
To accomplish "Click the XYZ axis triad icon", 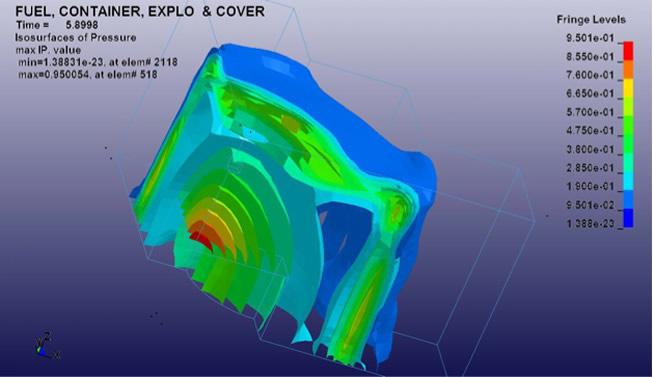I will pyautogui.click(x=48, y=346).
